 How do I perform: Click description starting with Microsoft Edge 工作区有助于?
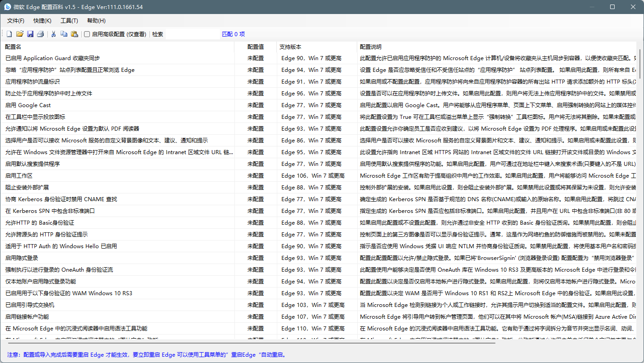[x=498, y=175]
